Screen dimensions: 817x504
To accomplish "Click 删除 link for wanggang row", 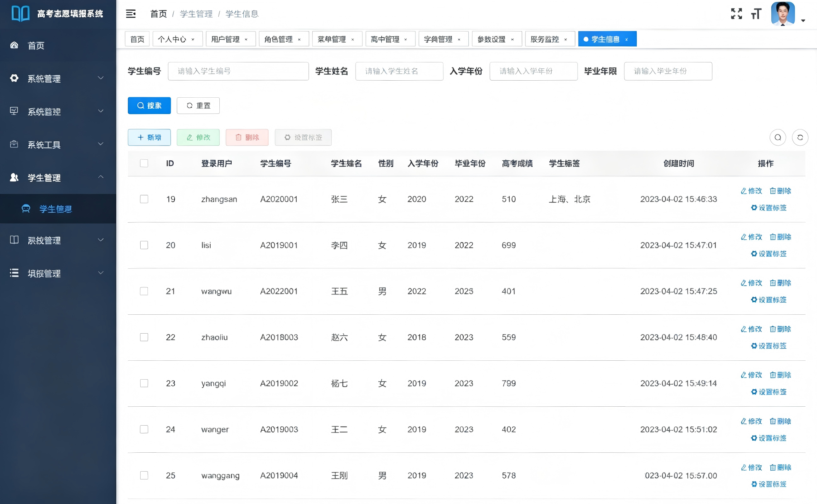I will point(780,467).
